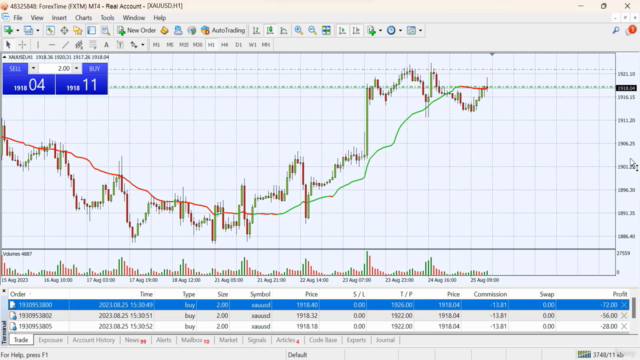Viewport: 640px width, 360px height.
Task: Click the New Chart icon
Action: [8, 30]
